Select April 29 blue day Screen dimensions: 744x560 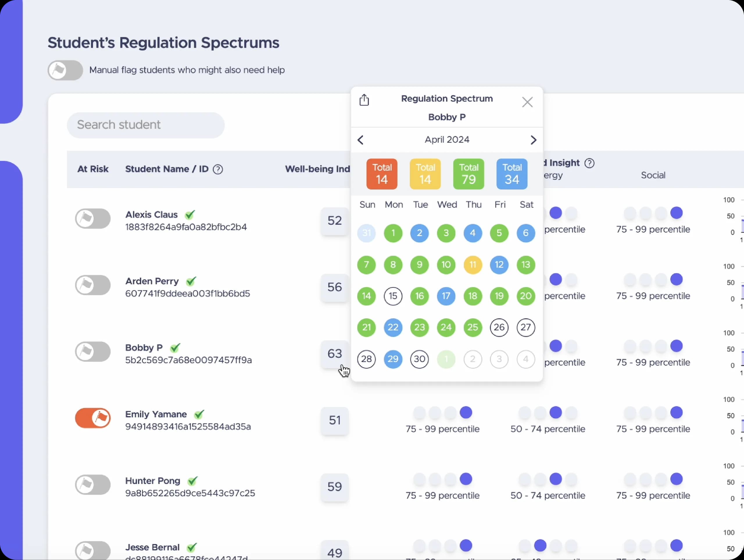(x=393, y=359)
